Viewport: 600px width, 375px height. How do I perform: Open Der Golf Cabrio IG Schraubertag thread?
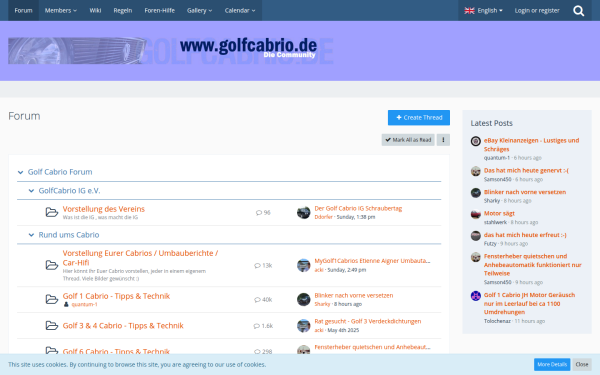pyautogui.click(x=358, y=209)
